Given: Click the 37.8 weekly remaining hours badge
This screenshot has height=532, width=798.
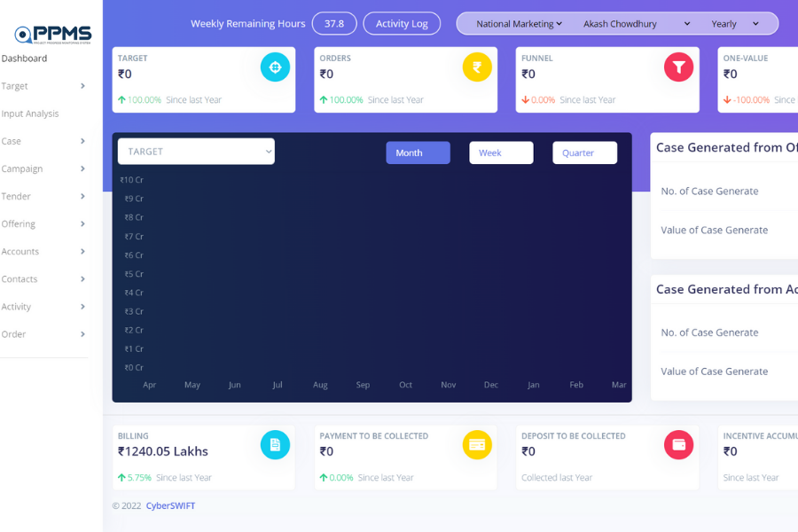Looking at the screenshot, I should pos(334,24).
